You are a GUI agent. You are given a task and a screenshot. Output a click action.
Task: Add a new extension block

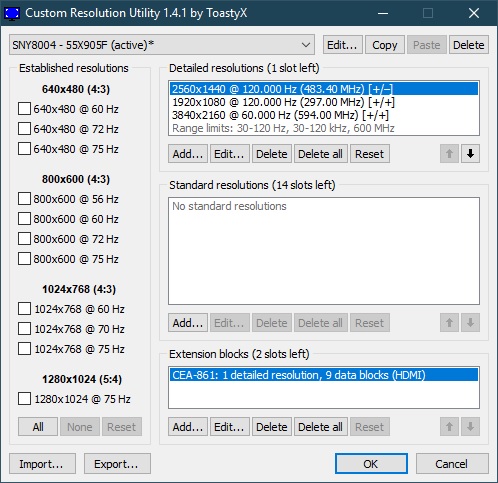tap(188, 426)
